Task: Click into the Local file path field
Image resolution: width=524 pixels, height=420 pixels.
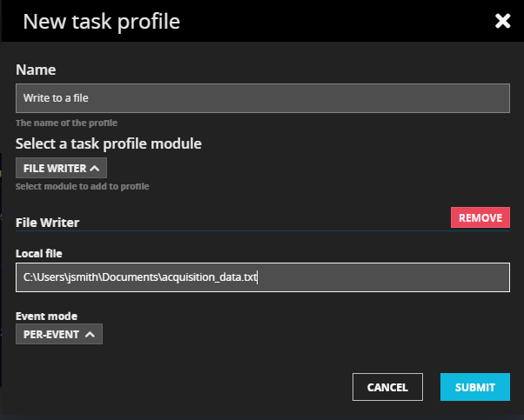Action: pyautogui.click(x=383, y=278)
